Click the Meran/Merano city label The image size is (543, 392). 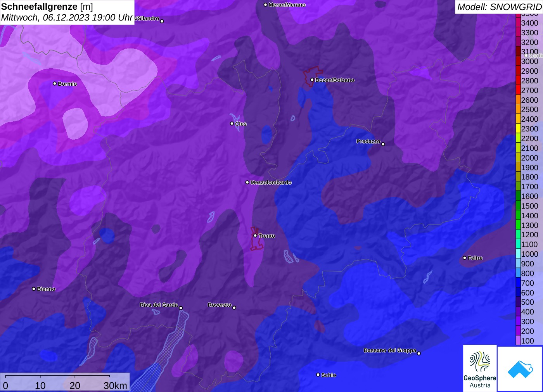pyautogui.click(x=287, y=5)
